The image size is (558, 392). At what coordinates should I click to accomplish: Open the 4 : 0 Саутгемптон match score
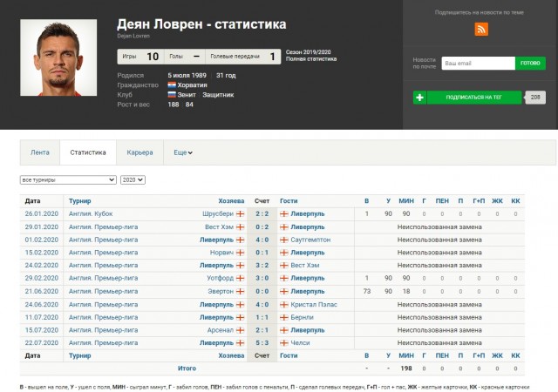pyautogui.click(x=262, y=240)
